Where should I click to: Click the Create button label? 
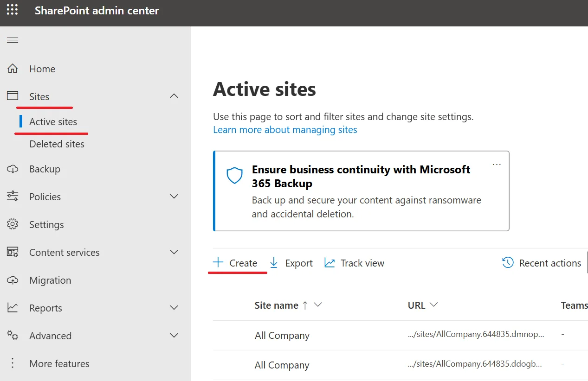coord(243,263)
